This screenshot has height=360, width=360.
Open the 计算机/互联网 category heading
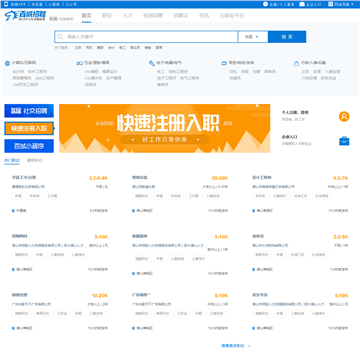(x=24, y=63)
